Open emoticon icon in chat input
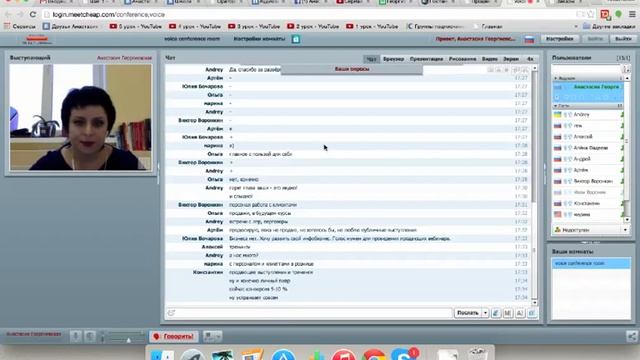This screenshot has height=360, width=640. 171,313
